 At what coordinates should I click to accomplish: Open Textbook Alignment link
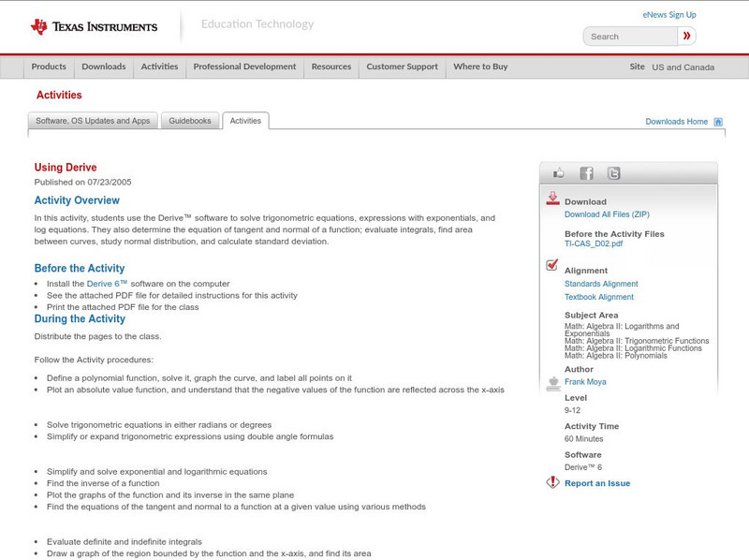coord(599,297)
